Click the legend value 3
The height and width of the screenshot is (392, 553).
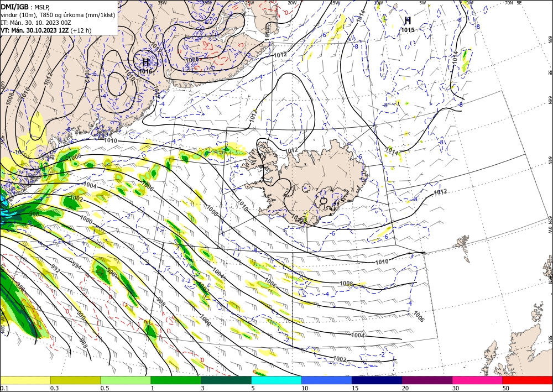coord(203,388)
